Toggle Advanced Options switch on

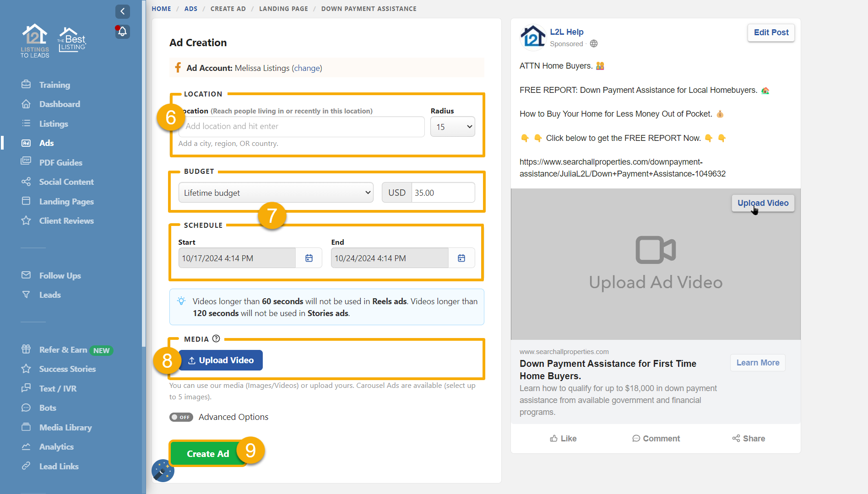point(181,417)
